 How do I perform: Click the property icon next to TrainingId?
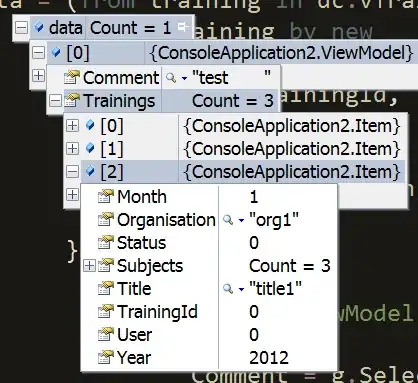pos(106,311)
